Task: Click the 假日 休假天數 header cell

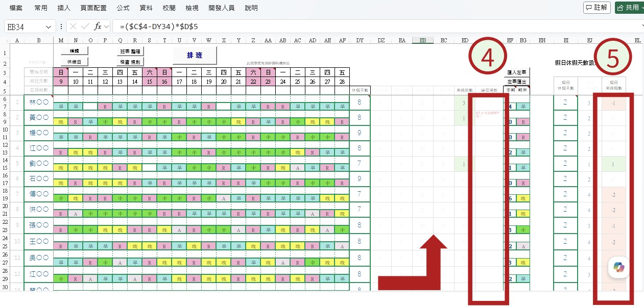Action: (x=565, y=86)
